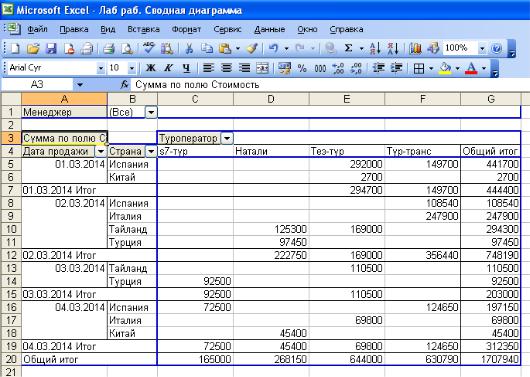Open the Arial Cyr font name dropdown

[100, 68]
